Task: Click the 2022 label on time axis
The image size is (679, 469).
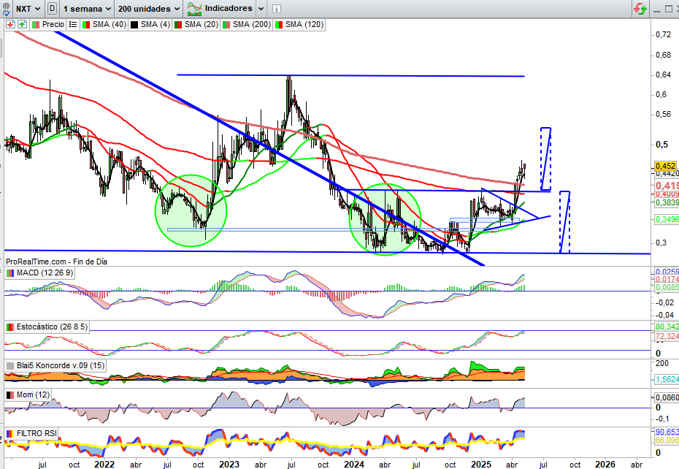Action: pyautogui.click(x=104, y=464)
